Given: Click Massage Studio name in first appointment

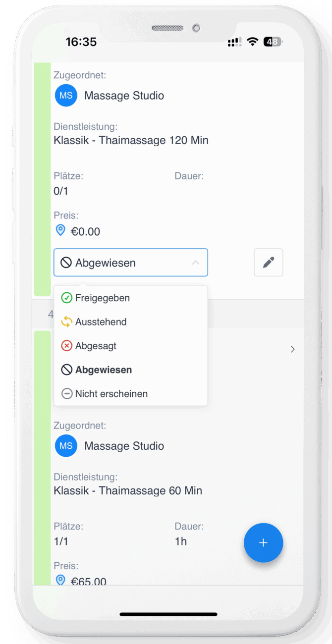Looking at the screenshot, I should pyautogui.click(x=124, y=96).
